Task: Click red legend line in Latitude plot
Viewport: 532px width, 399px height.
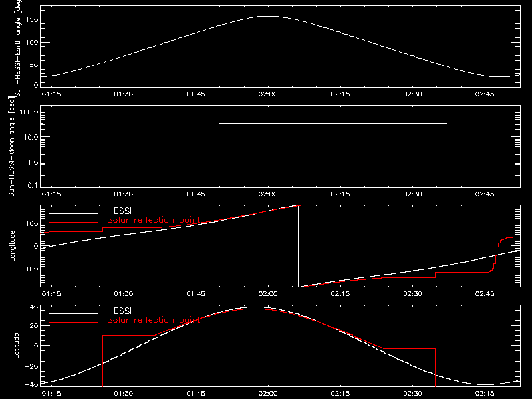Action: pos(74,323)
